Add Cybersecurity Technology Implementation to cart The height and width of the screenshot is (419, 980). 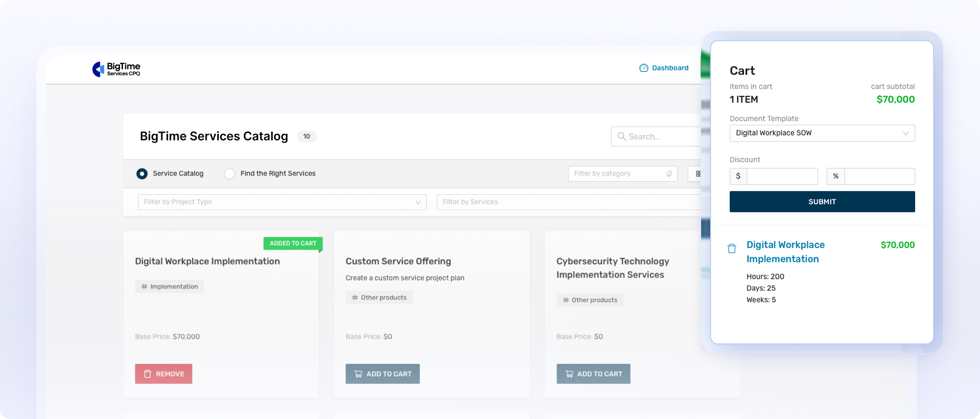(593, 374)
